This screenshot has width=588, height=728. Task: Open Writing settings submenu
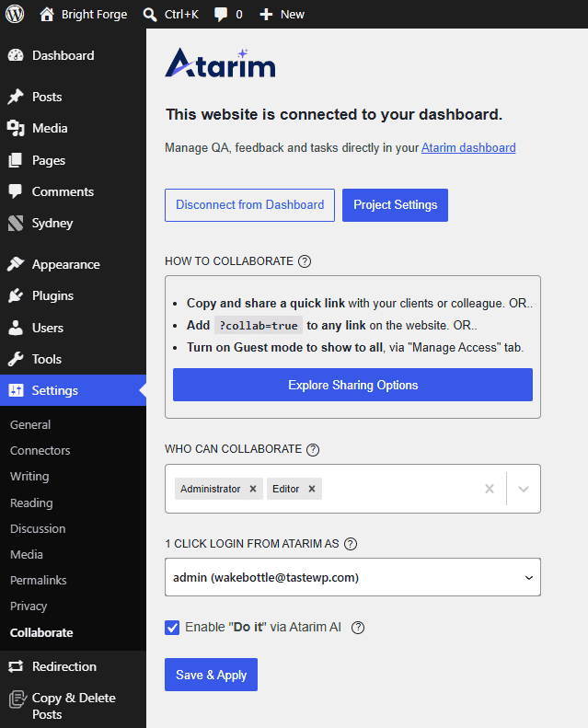point(29,477)
